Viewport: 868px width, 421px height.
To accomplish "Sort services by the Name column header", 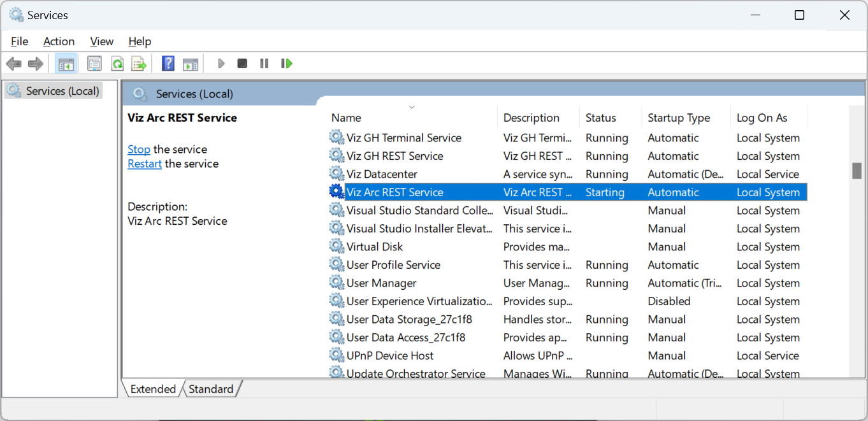I will pos(346,118).
